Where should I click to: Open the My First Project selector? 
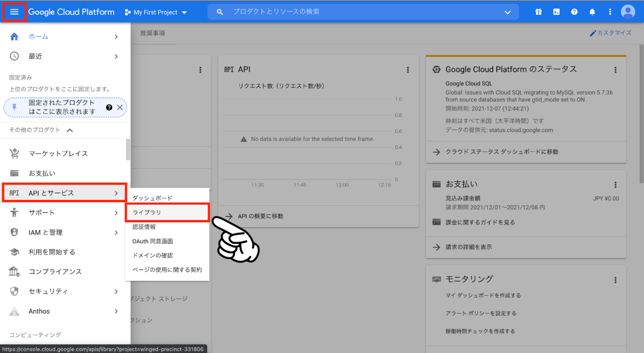[156, 13]
